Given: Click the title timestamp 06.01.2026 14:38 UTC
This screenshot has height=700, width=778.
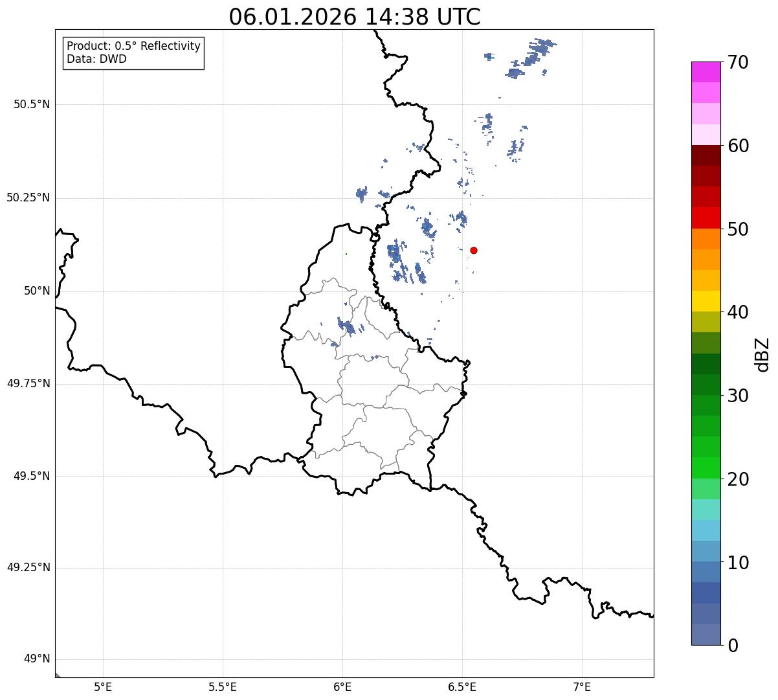Looking at the screenshot, I should pos(355,17).
